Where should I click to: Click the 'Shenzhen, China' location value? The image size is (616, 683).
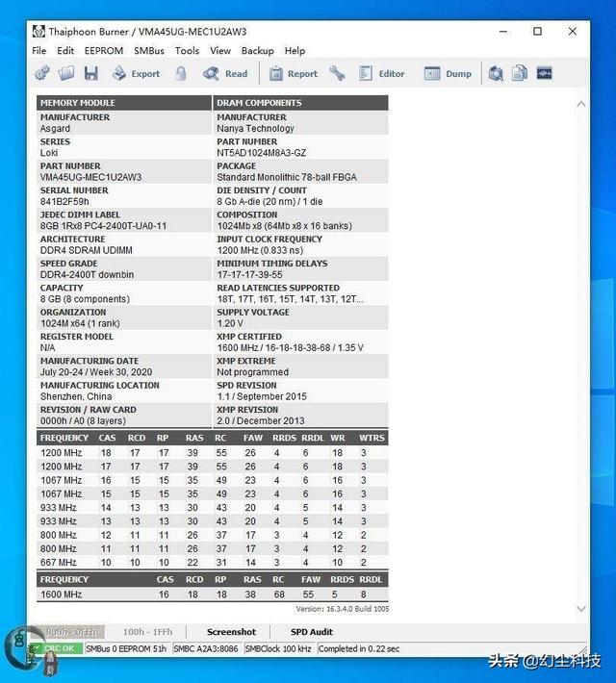pos(76,397)
